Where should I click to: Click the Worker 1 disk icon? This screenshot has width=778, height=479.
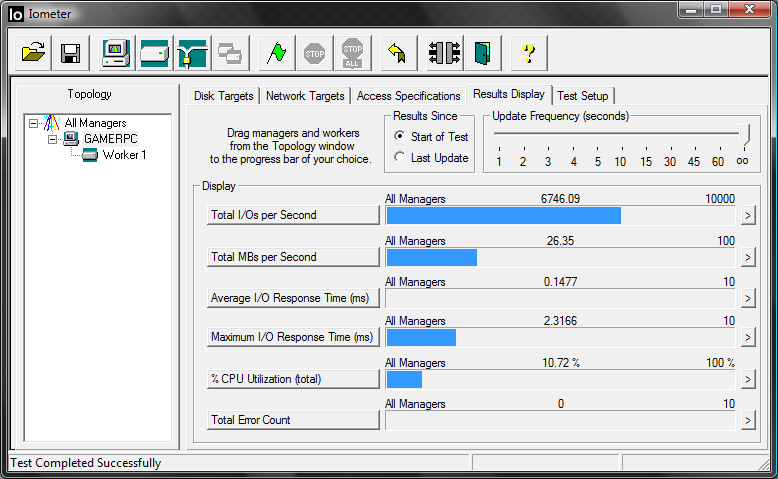pyautogui.click(x=90, y=155)
